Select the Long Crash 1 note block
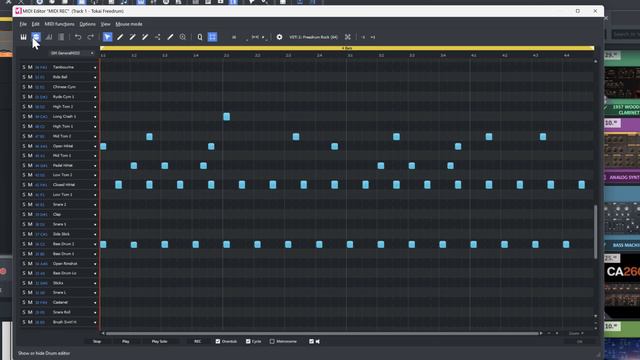The height and width of the screenshot is (360, 640). coord(227,117)
